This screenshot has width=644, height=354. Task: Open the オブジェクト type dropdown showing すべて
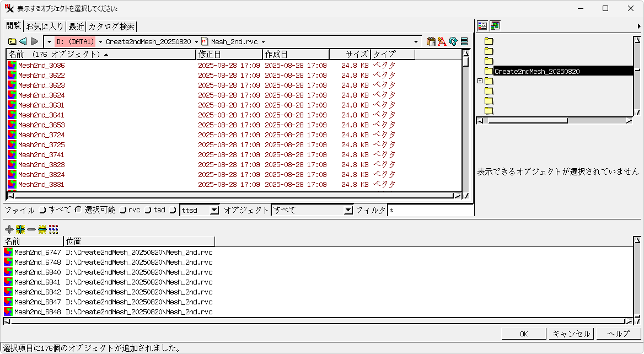pos(348,210)
